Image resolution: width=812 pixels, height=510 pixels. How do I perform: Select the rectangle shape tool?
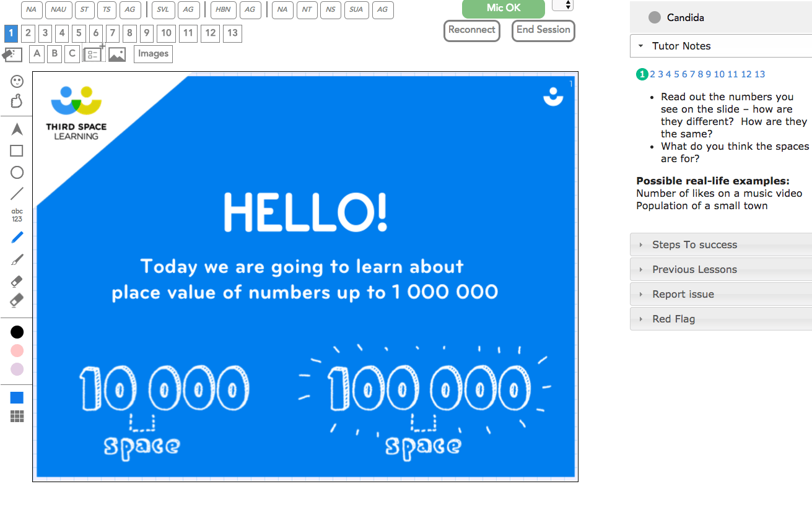pos(17,151)
